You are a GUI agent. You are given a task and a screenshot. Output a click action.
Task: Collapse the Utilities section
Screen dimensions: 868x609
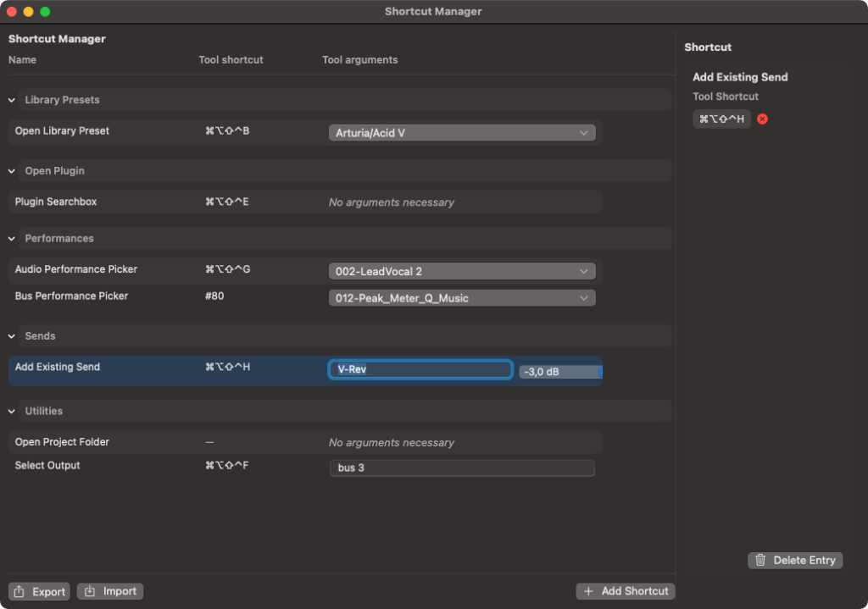pyautogui.click(x=12, y=411)
